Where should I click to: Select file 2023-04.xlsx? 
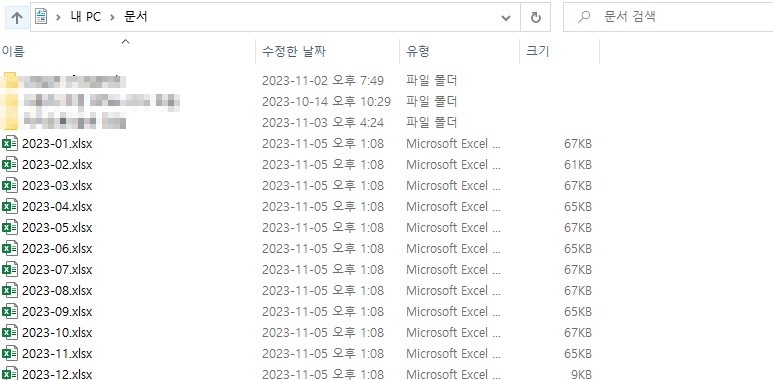(57, 207)
